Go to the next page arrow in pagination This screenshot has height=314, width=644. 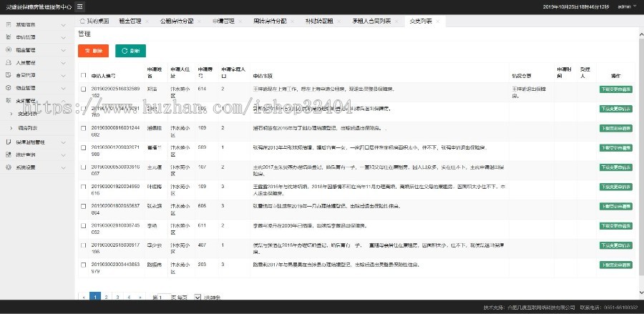coord(140,297)
